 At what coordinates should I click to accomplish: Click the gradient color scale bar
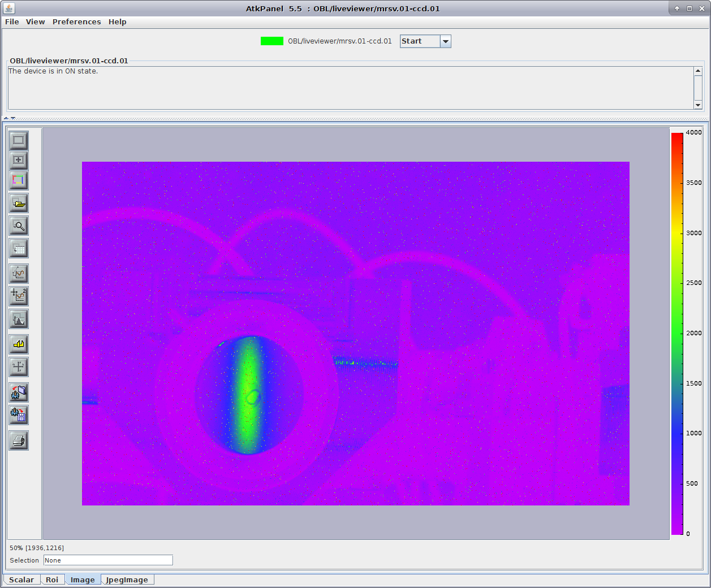tap(676, 334)
